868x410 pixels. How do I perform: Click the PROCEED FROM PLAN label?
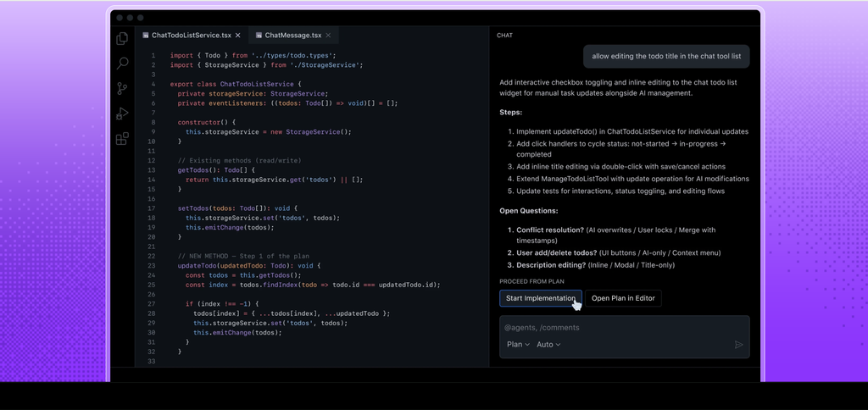click(x=531, y=281)
